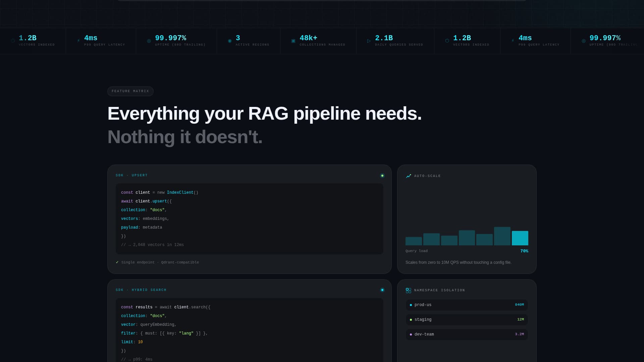Click the 'Scales from zero to 10M QPS' description
The image size is (644, 362).
tap(458, 262)
